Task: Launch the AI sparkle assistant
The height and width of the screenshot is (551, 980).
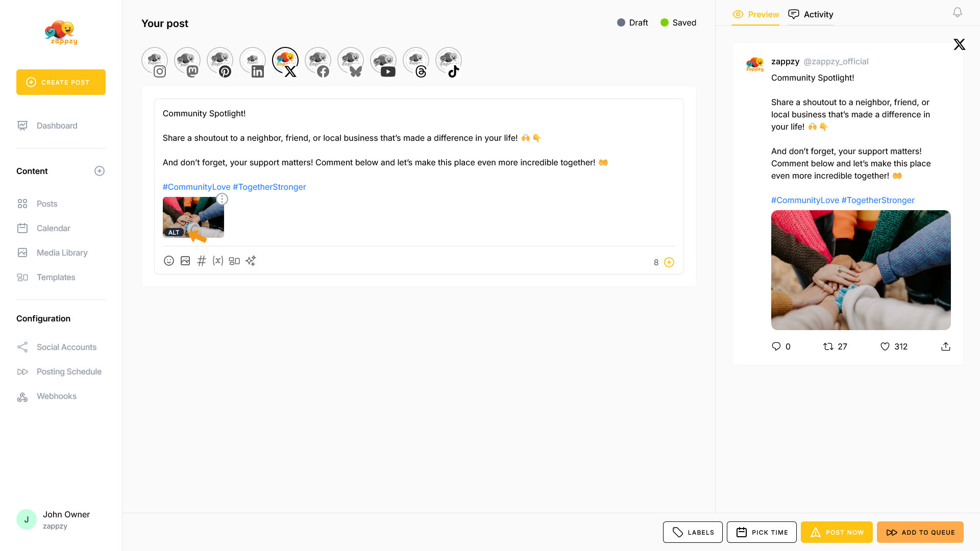Action: point(251,261)
